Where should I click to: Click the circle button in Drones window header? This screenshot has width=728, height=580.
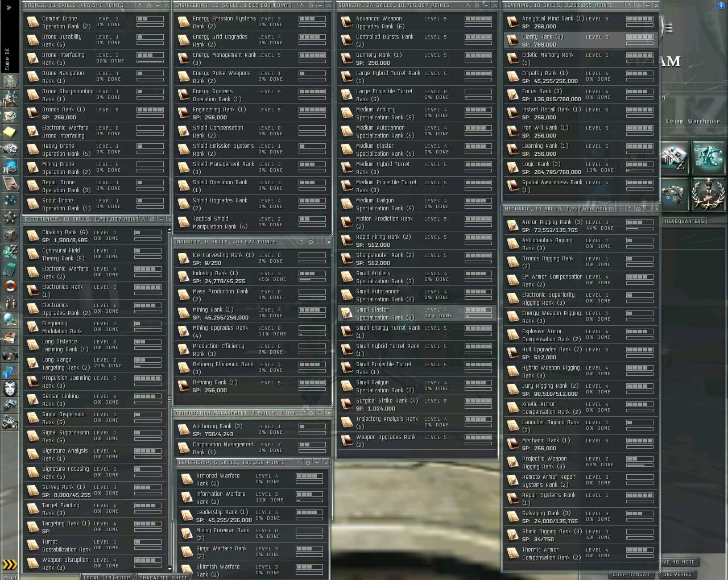coord(148,5)
